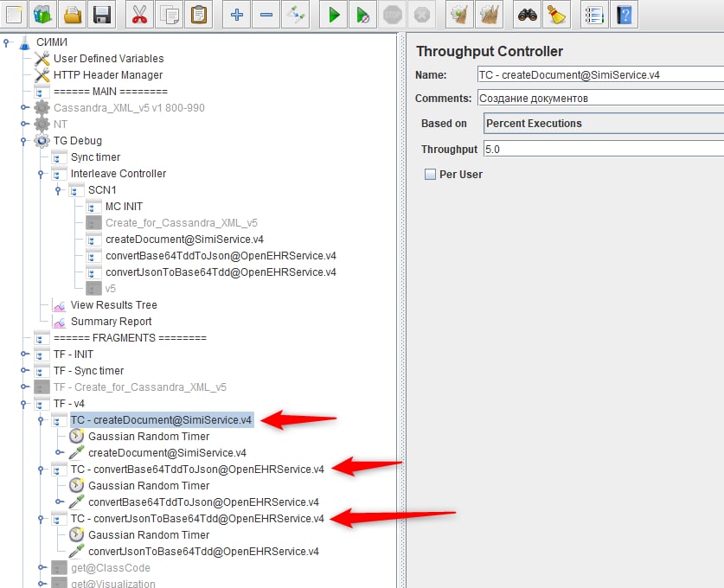This screenshot has width=724, height=588.
Task: Select the disabled v5 item
Action: 111,289
